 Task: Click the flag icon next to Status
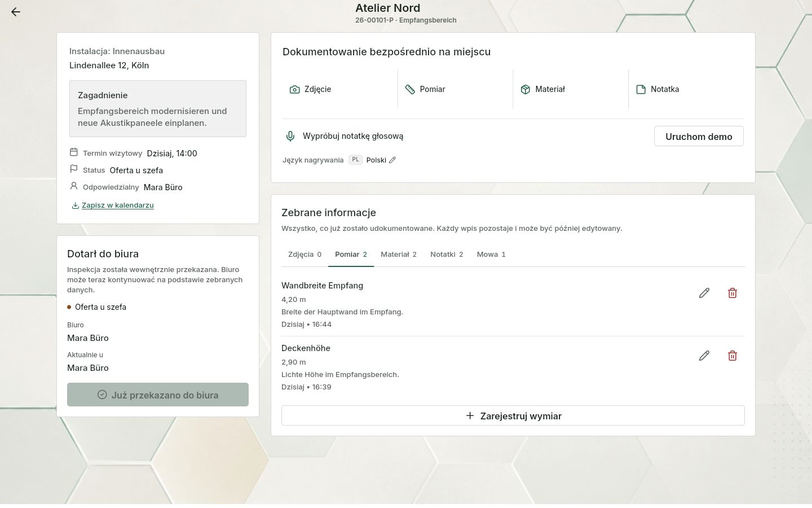[74, 169]
